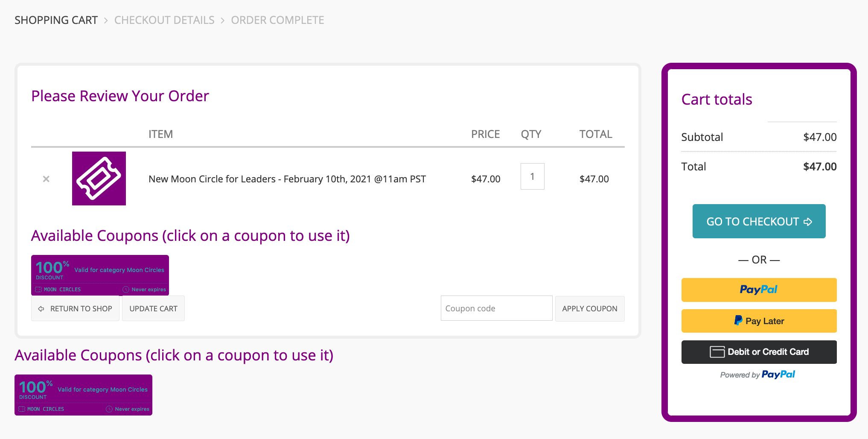This screenshot has width=868, height=439.
Task: Apply the lower 100% Moon Circles coupon
Action: 83,395
